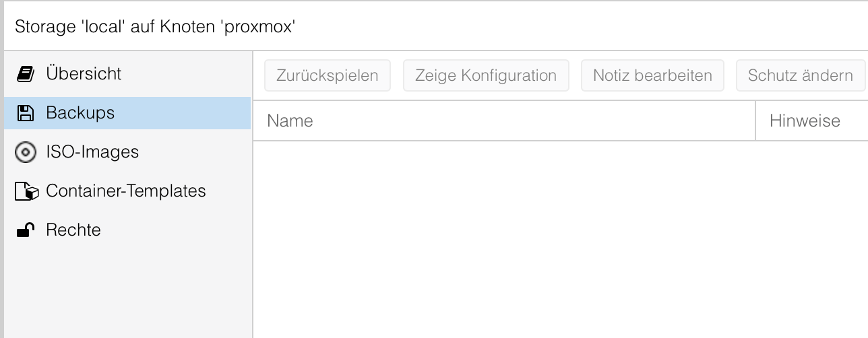The width and height of the screenshot is (868, 338).
Task: Click the Container-Templates box icon
Action: click(x=26, y=192)
